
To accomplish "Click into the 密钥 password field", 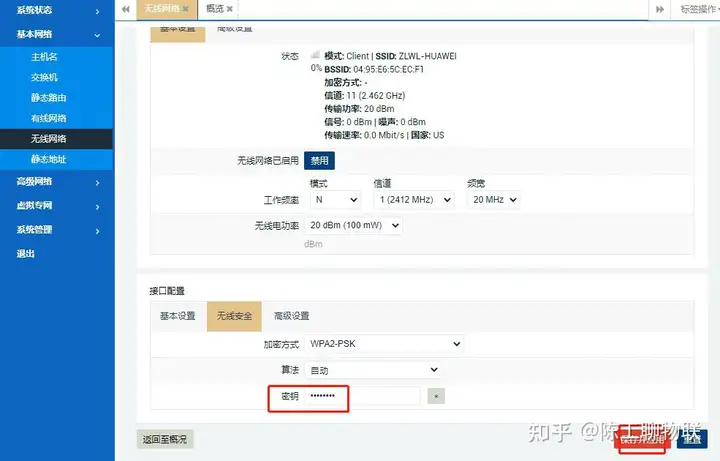I will 362,396.
